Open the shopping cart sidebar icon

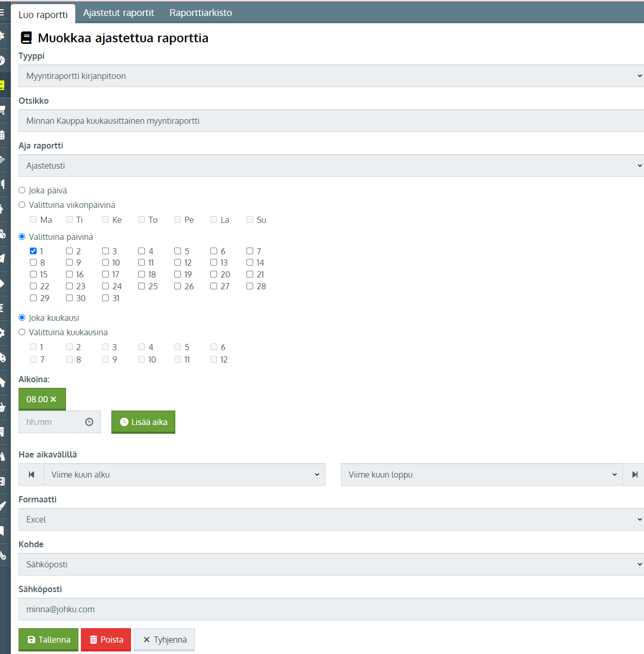click(x=2, y=110)
